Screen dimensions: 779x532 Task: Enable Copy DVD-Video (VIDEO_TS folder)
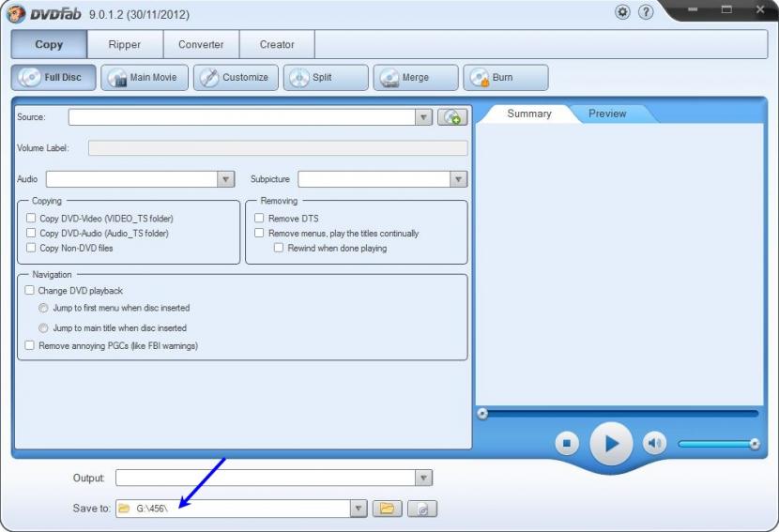[31, 218]
